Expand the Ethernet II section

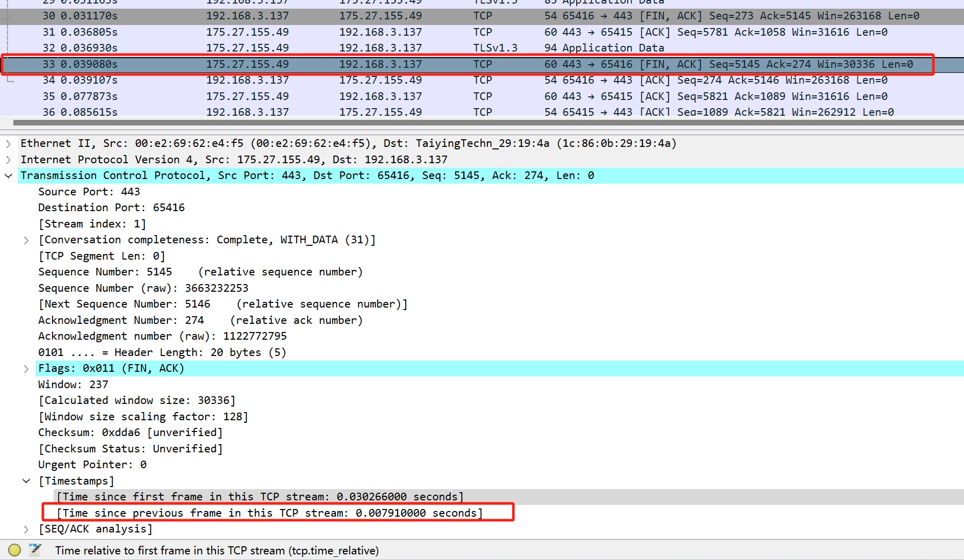point(8,144)
